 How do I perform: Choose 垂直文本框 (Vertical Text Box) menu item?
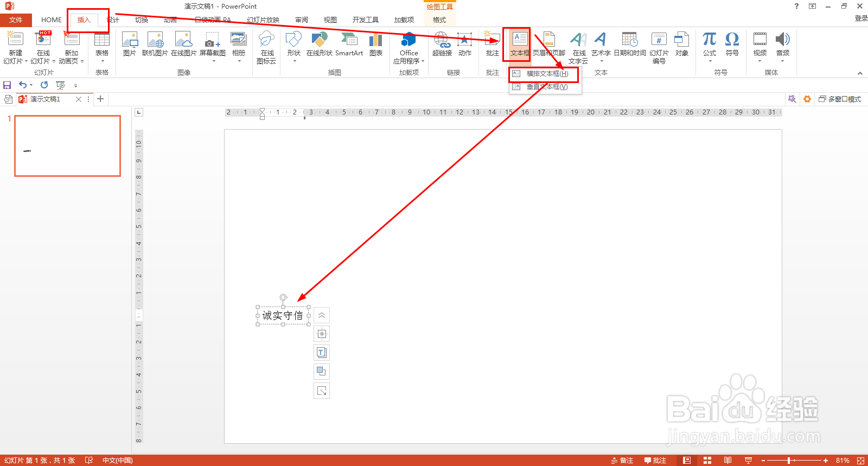click(x=545, y=87)
